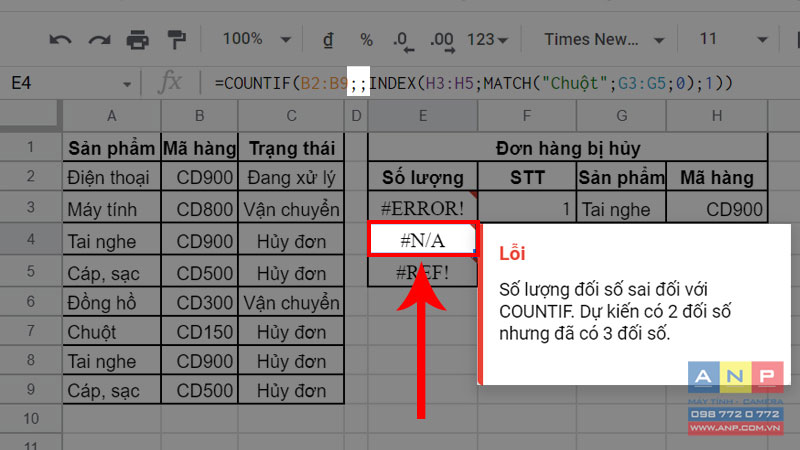Click the 'Đơn hàng bị hủy' merged header
The height and width of the screenshot is (450, 800).
click(x=568, y=148)
